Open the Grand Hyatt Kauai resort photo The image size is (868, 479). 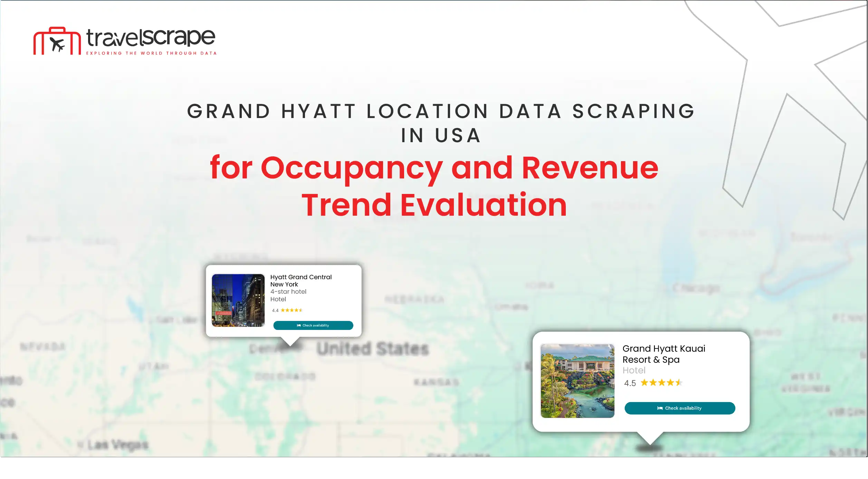(577, 381)
